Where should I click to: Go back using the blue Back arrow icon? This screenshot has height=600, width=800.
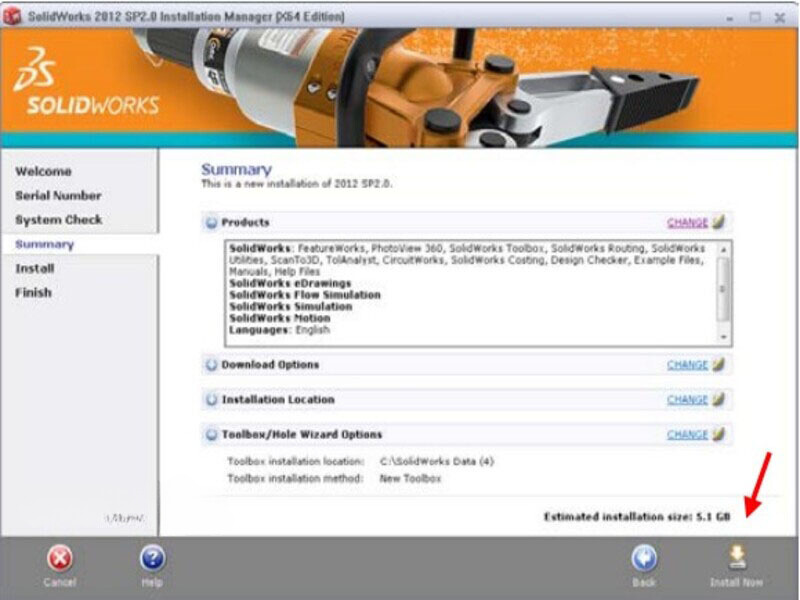pos(644,559)
